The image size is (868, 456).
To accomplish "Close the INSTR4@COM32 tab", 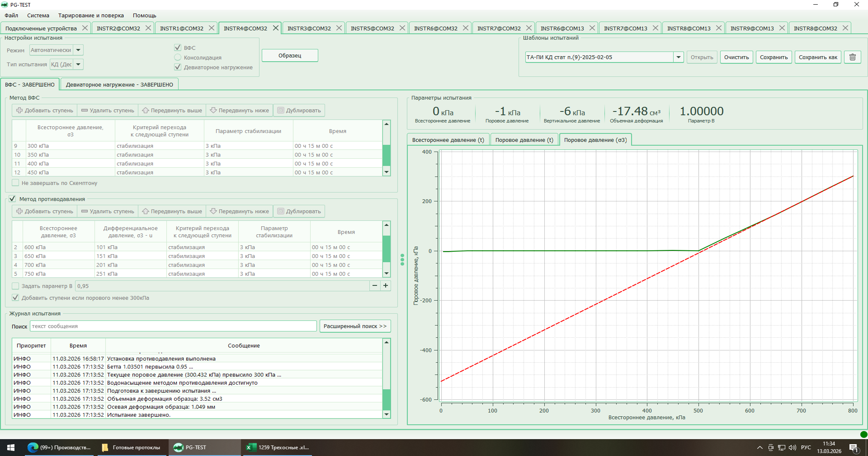I will point(276,28).
